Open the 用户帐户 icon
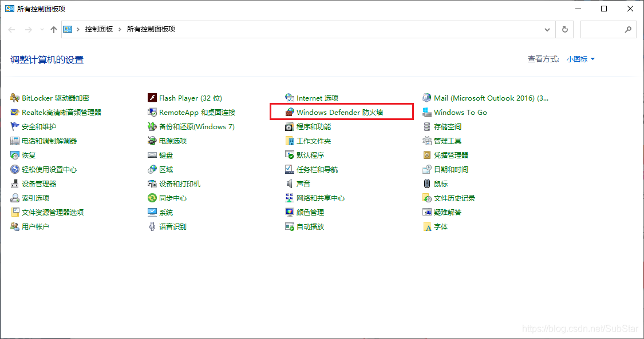Viewport: 644px width, 339px height. (x=15, y=227)
